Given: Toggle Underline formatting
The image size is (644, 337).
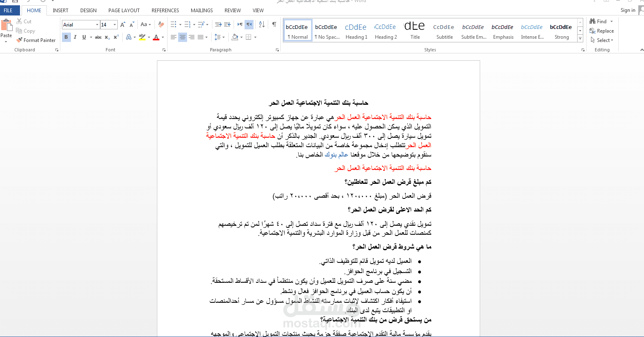Looking at the screenshot, I should coord(84,37).
